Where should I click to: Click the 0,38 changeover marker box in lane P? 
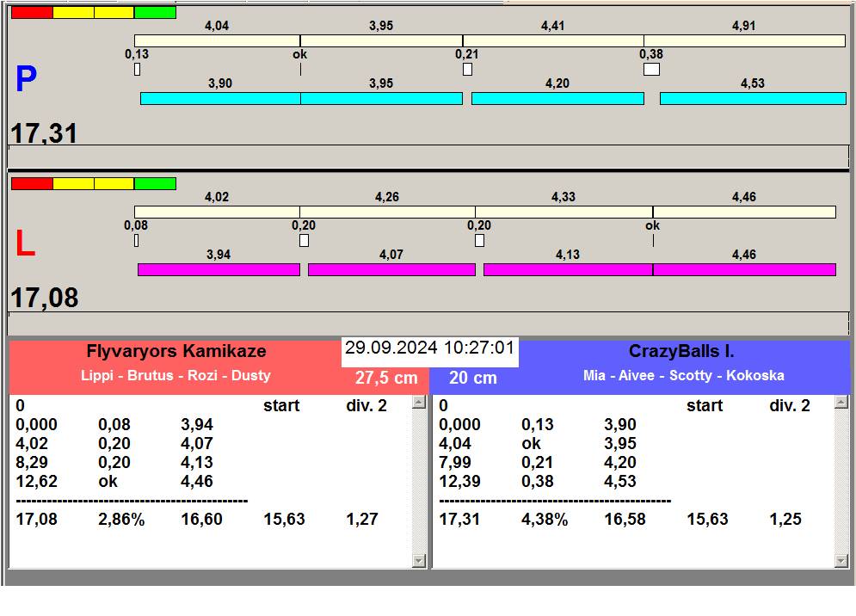coord(651,69)
